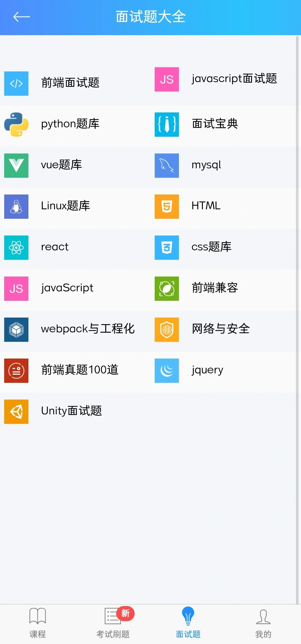
Task: Tap the blue CSS3 shield icon
Action: click(167, 247)
